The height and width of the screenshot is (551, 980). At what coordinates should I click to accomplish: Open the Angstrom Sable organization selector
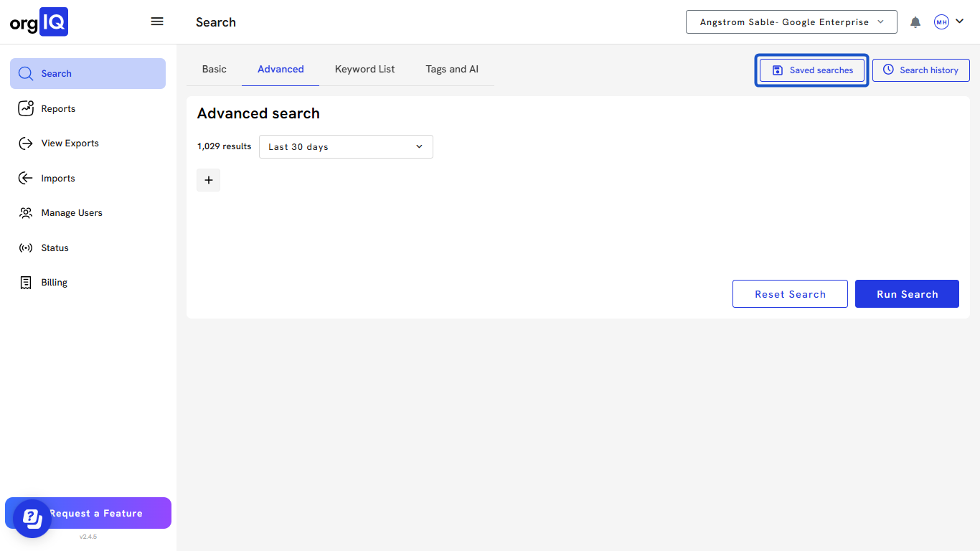coord(791,22)
